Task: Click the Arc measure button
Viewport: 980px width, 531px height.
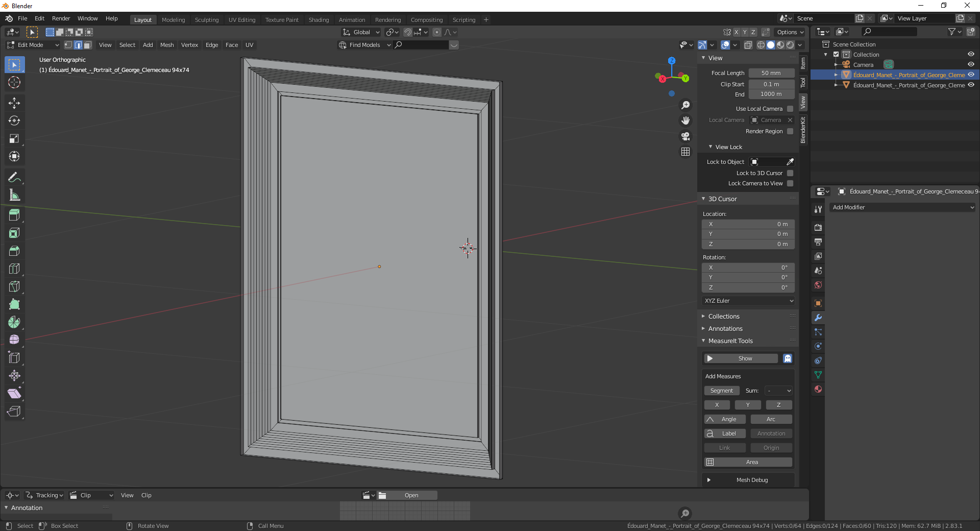Action: click(x=771, y=419)
